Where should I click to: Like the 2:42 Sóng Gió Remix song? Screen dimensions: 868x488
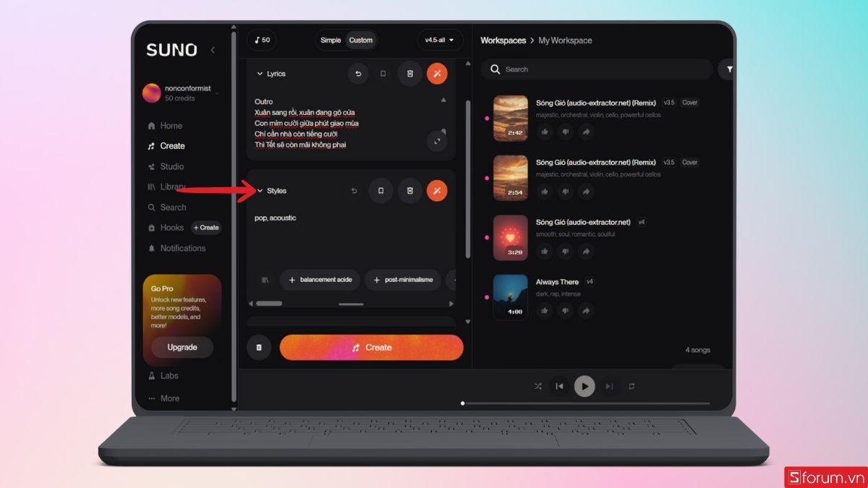(x=545, y=132)
